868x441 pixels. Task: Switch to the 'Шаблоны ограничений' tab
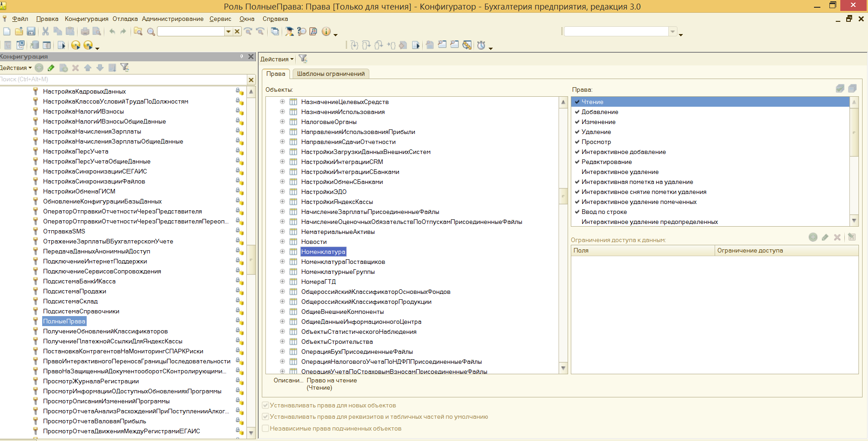(x=330, y=74)
